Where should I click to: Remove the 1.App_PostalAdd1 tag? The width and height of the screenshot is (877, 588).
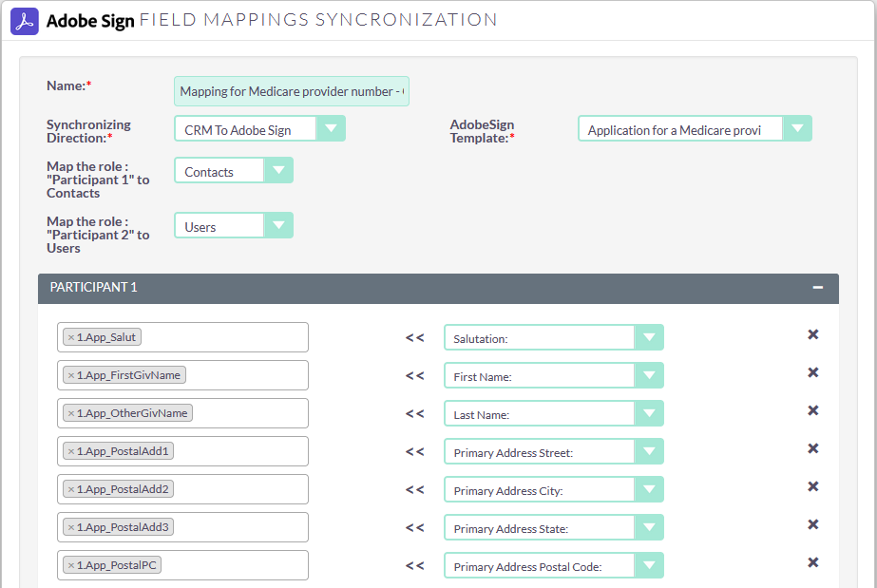click(x=71, y=451)
